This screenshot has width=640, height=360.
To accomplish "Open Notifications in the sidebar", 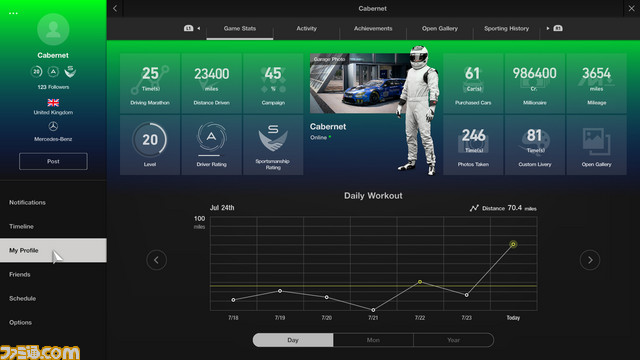I will click(x=27, y=202).
